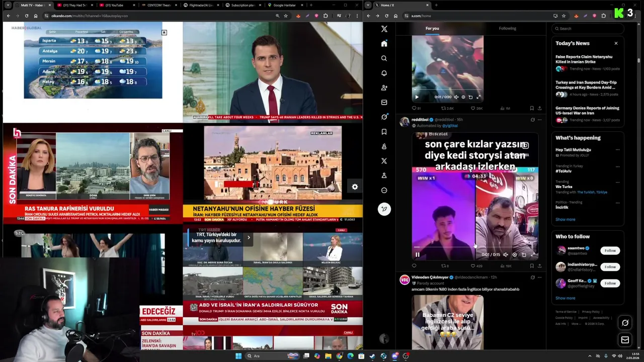Screen dimensions: 644x362
Task: Show more under What's happening
Action: click(565, 219)
